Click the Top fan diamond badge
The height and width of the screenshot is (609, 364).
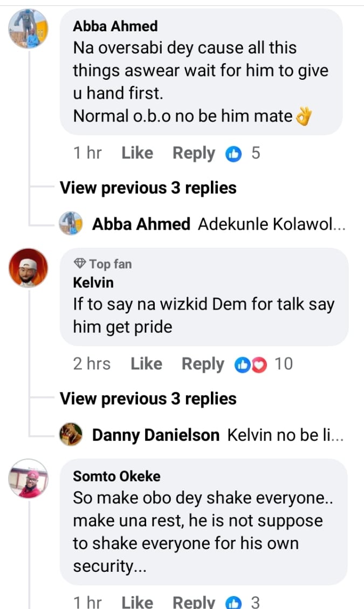point(80,264)
